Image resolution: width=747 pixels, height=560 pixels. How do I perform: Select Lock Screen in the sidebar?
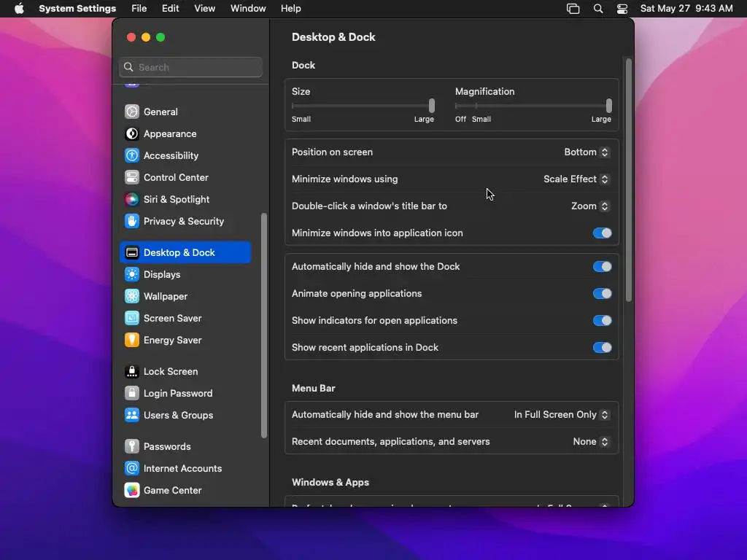[185, 371]
